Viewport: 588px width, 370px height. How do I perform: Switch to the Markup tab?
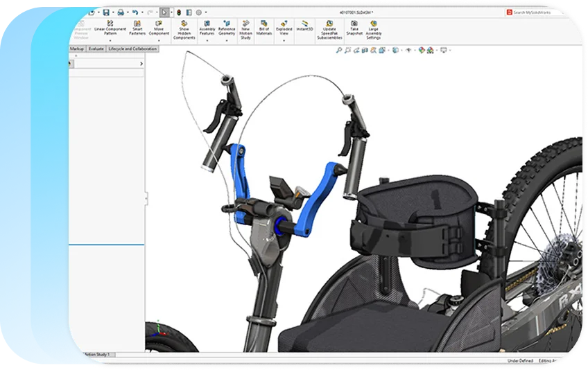[77, 49]
